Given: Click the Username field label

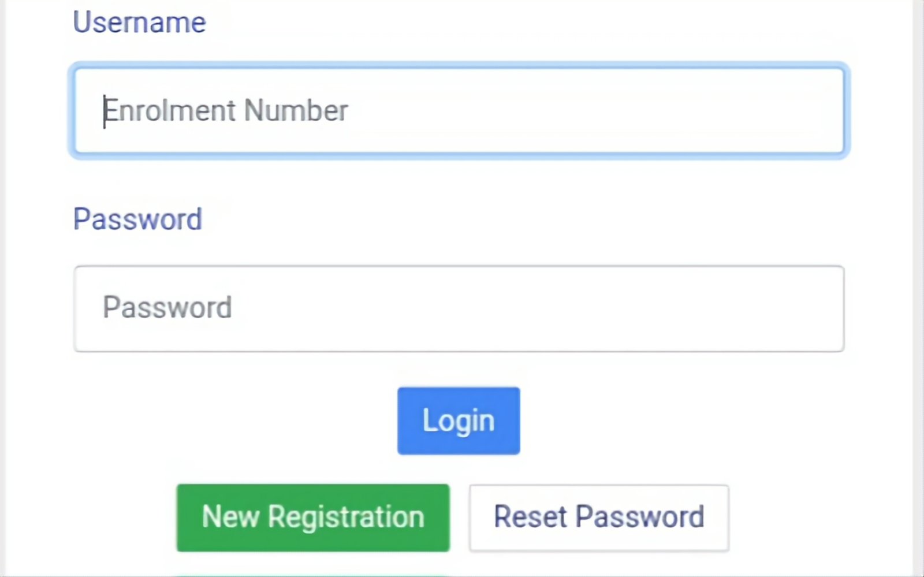Looking at the screenshot, I should [139, 23].
